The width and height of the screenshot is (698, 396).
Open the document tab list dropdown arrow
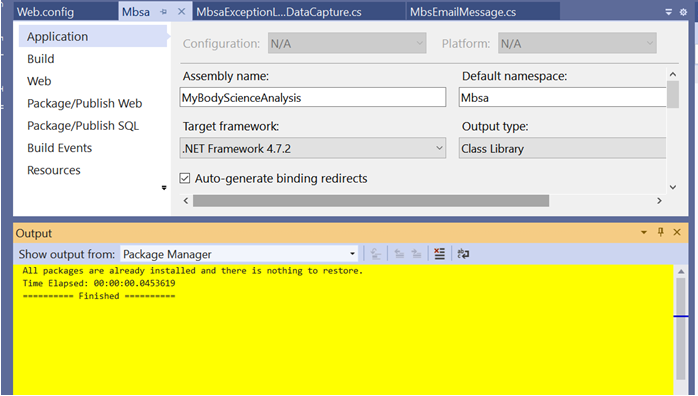pyautogui.click(x=668, y=12)
